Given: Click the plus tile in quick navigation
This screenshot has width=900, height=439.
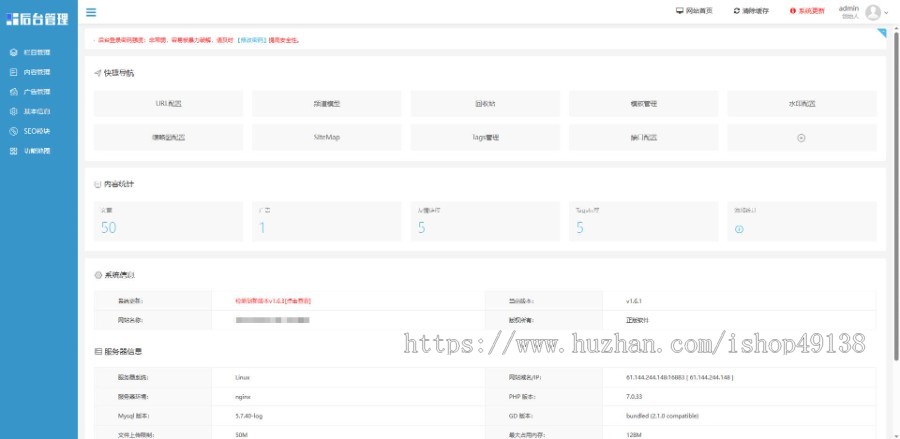Looking at the screenshot, I should (x=802, y=138).
